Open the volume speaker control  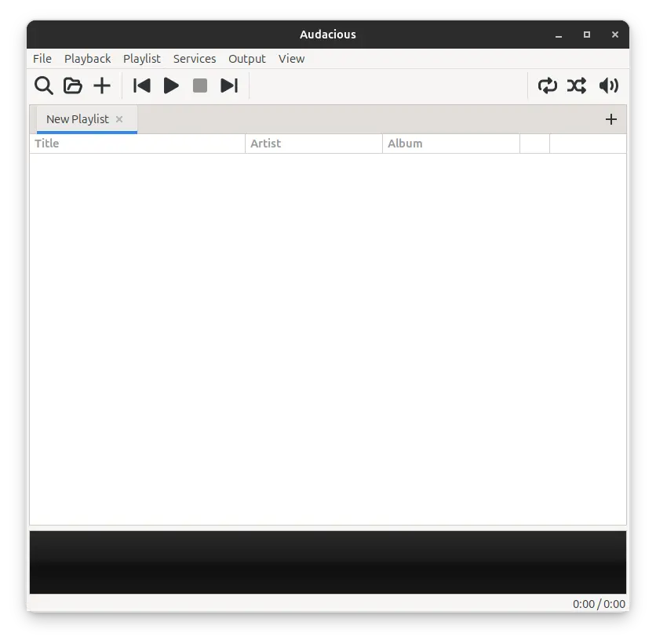click(x=608, y=86)
